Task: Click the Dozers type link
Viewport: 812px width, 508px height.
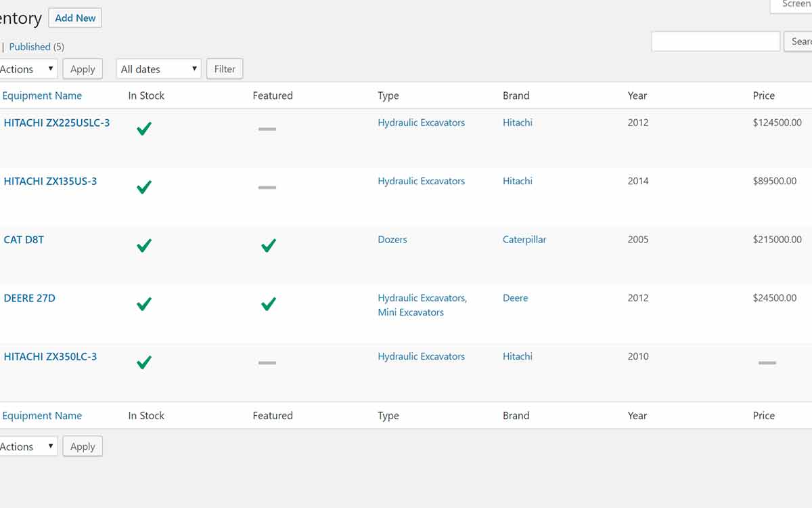Action: coord(392,239)
